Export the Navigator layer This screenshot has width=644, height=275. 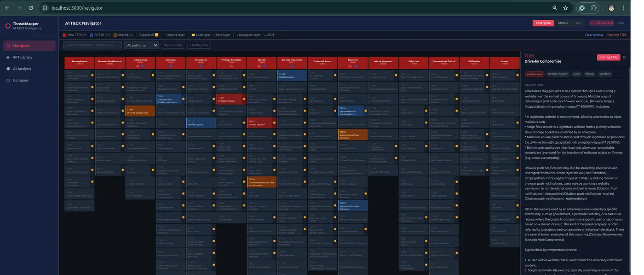point(248,35)
